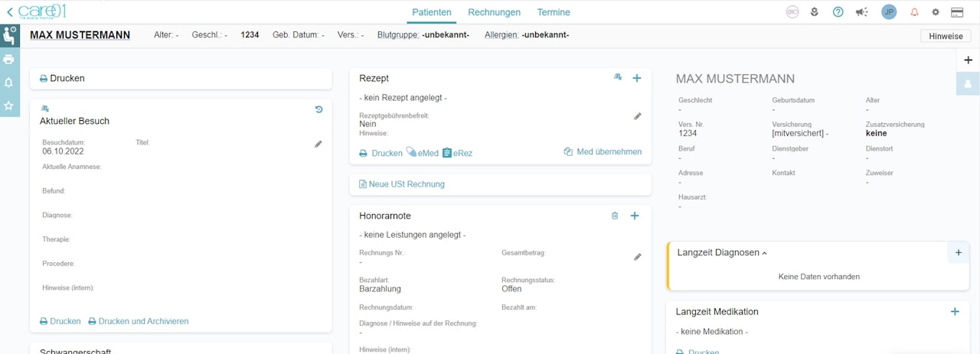Image resolution: width=980 pixels, height=354 pixels.
Task: Click Med übernehmen in Rezept card
Action: coord(603,152)
